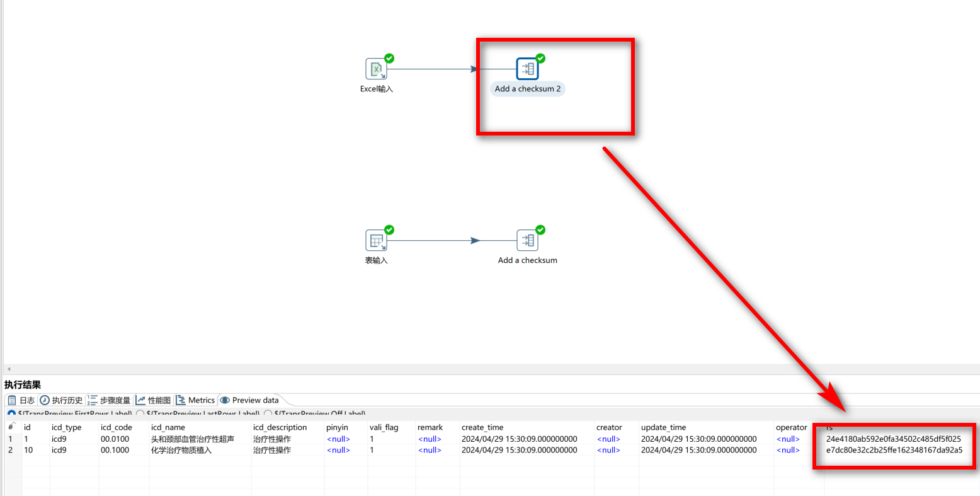Click the <null> value in pinyin column
This screenshot has height=496, width=980.
[x=338, y=439]
